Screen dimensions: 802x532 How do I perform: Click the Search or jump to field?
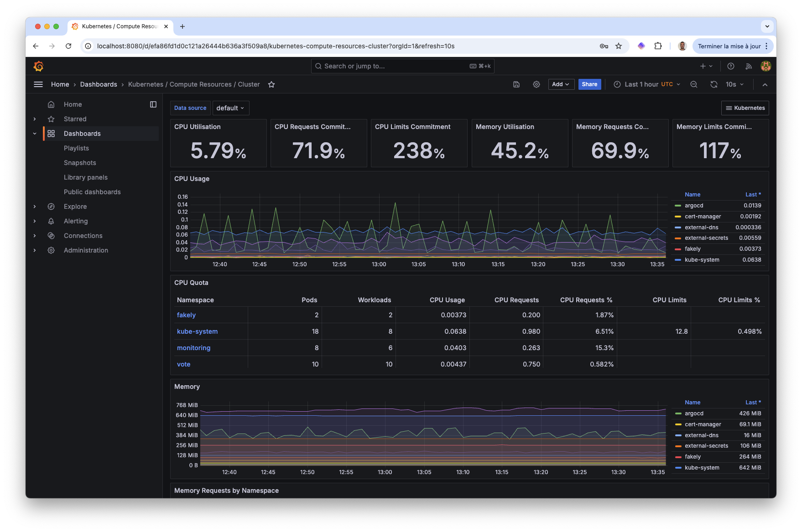tap(401, 66)
